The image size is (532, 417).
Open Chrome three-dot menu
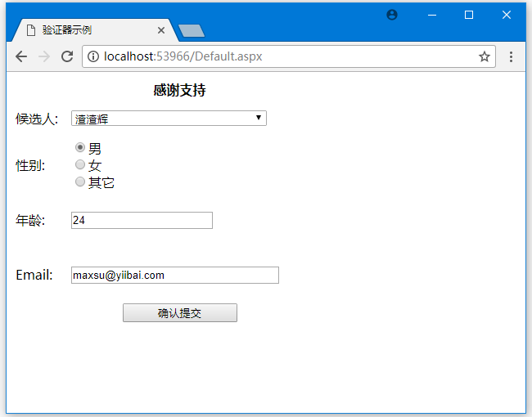pos(512,56)
